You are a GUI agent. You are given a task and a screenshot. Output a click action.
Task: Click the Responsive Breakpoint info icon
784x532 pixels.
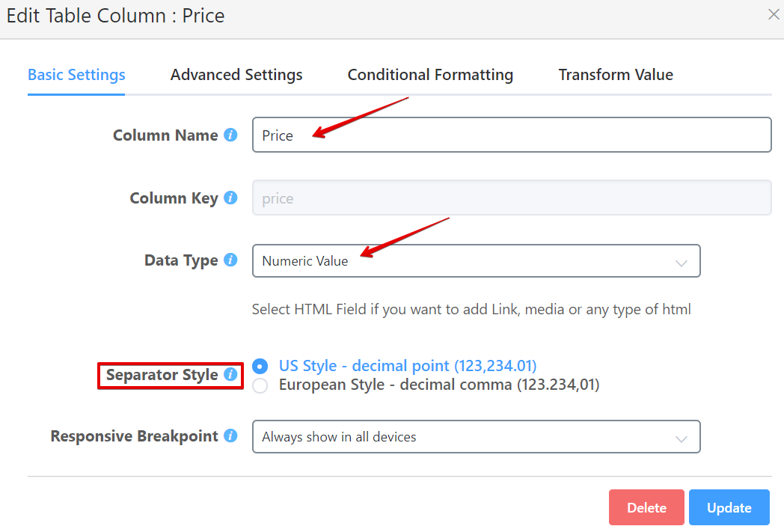(231, 435)
